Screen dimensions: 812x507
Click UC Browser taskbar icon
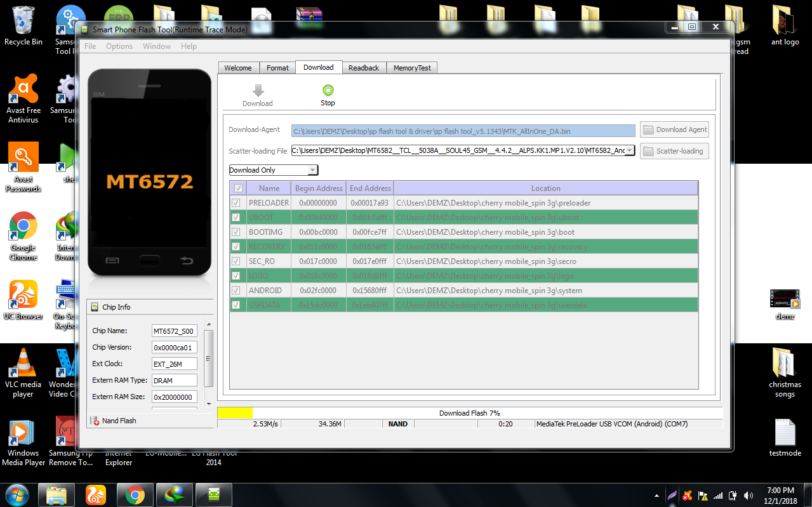[x=96, y=494]
